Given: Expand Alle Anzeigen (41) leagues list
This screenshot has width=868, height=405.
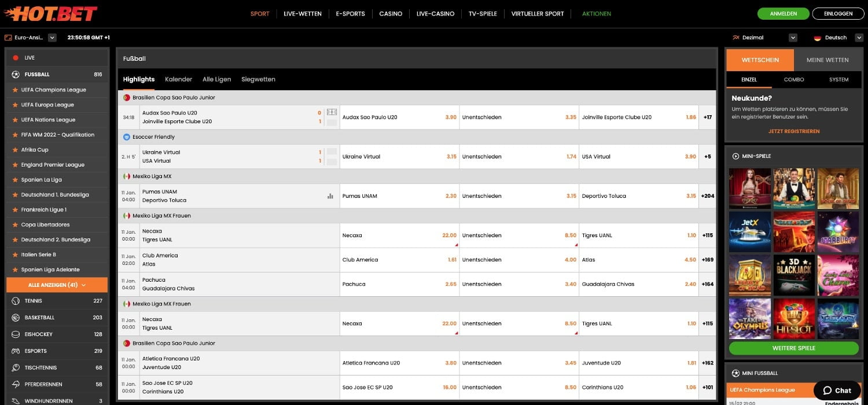Looking at the screenshot, I should (57, 285).
